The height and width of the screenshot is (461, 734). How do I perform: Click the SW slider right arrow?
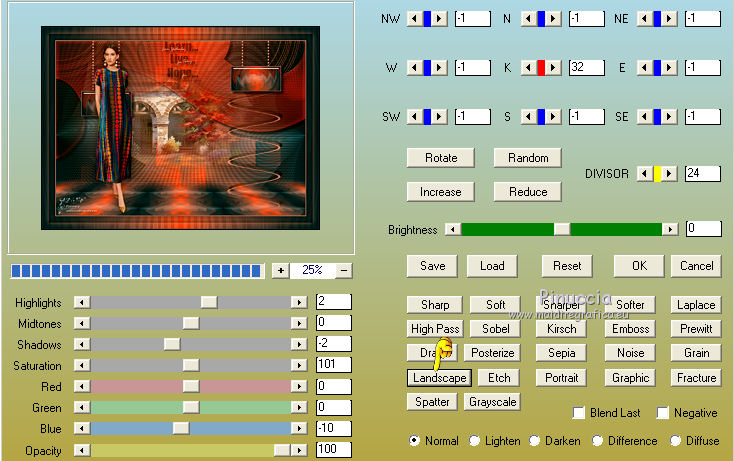pyautogui.click(x=439, y=117)
